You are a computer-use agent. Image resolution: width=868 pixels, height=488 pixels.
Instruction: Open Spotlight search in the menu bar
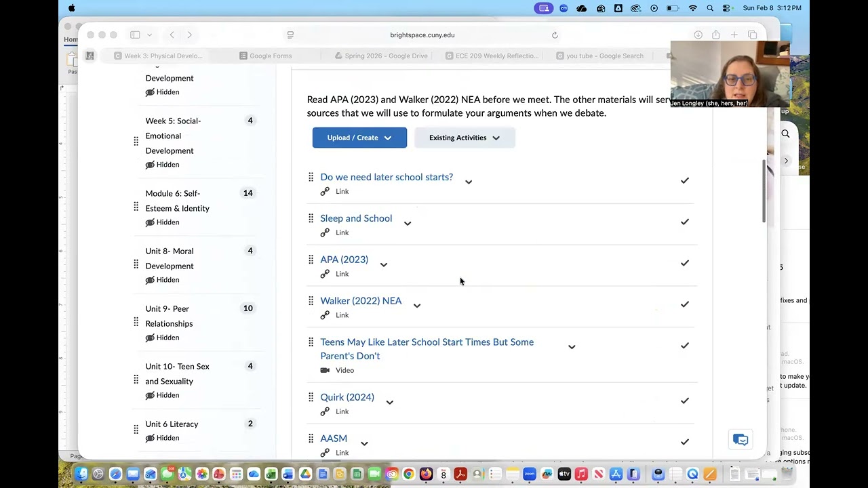[710, 8]
